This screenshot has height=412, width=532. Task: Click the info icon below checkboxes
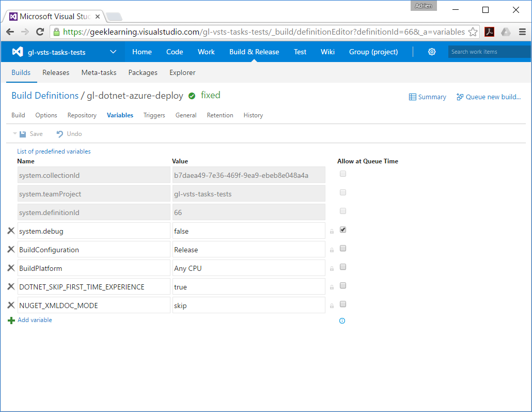342,321
